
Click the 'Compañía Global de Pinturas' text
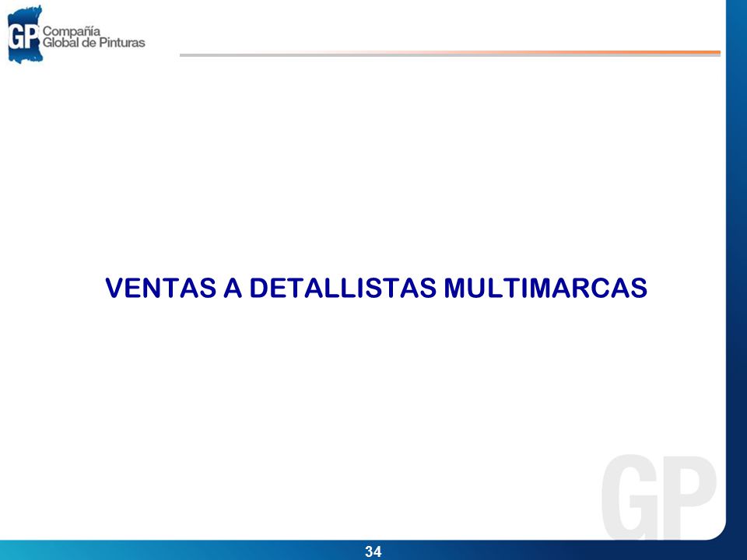(94, 37)
